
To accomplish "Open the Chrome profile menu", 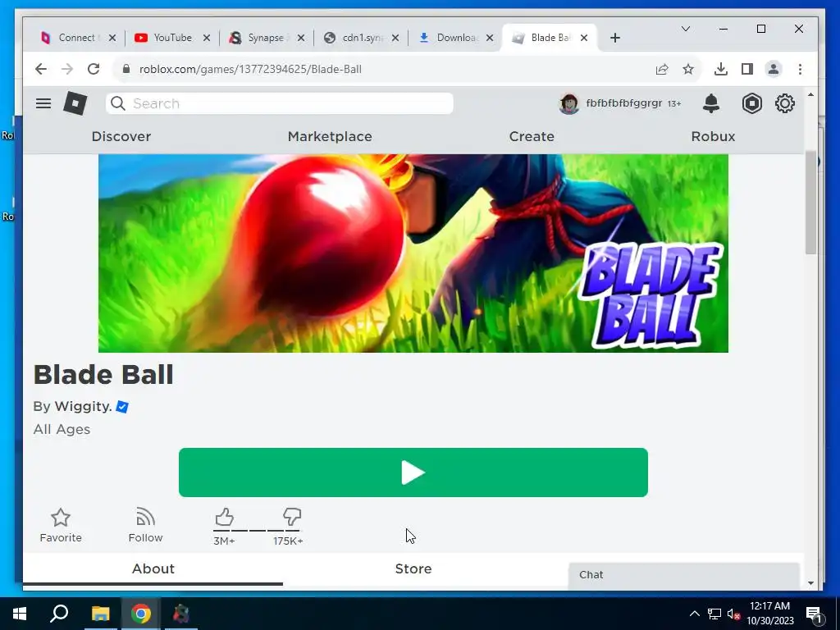I will pos(774,69).
